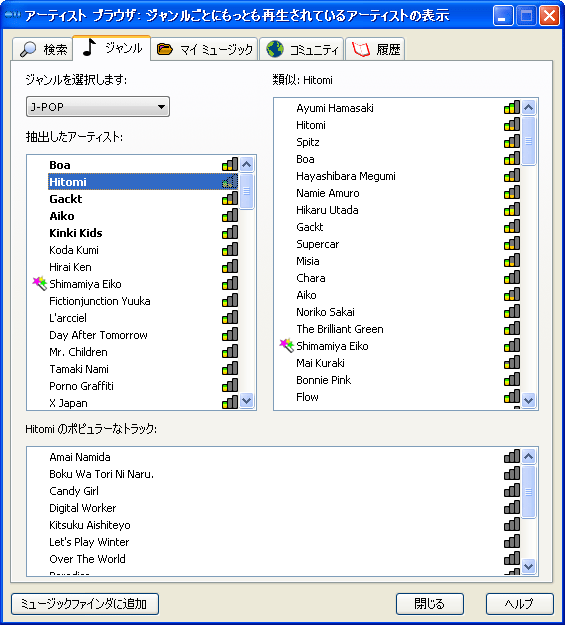Click the popularity bars icon next to Let's Play Winter
The height and width of the screenshot is (625, 565).
(512, 541)
